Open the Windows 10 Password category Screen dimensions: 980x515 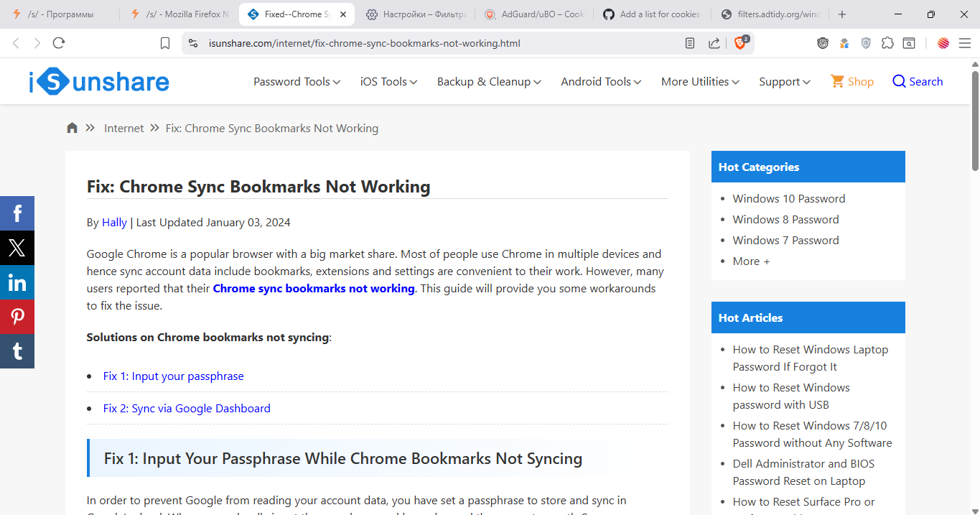tap(789, 199)
